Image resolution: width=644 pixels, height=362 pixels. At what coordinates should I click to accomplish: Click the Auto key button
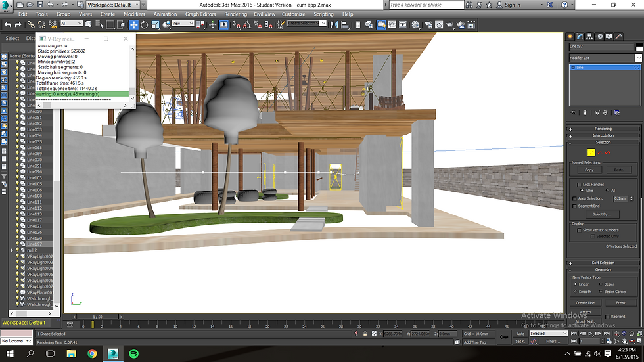520,334
